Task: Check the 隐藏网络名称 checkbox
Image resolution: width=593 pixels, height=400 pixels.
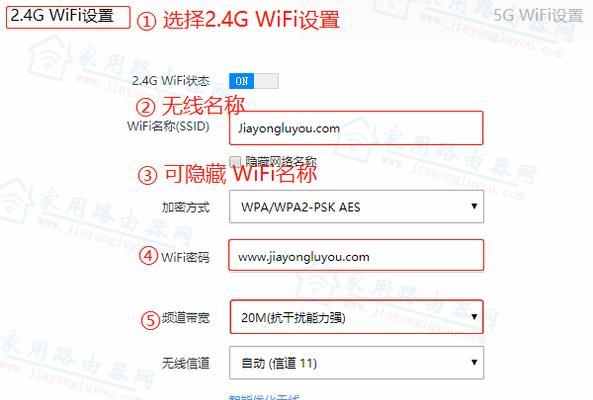Action: click(x=235, y=162)
